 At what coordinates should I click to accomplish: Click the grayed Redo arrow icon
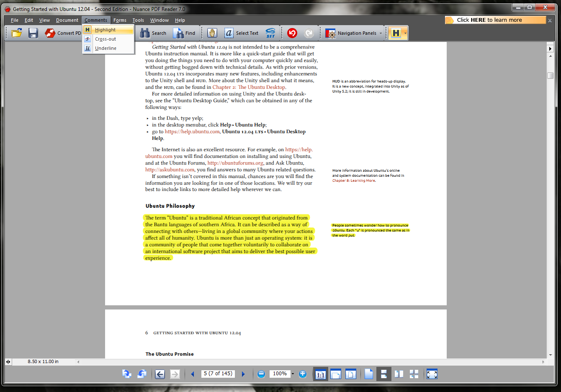tap(309, 33)
